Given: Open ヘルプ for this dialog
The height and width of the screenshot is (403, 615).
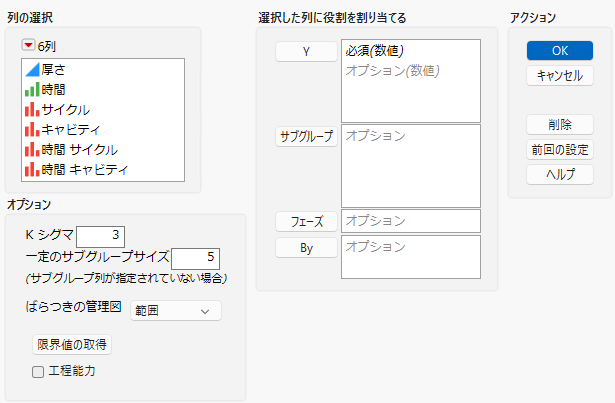Looking at the screenshot, I should pyautogui.click(x=560, y=174).
